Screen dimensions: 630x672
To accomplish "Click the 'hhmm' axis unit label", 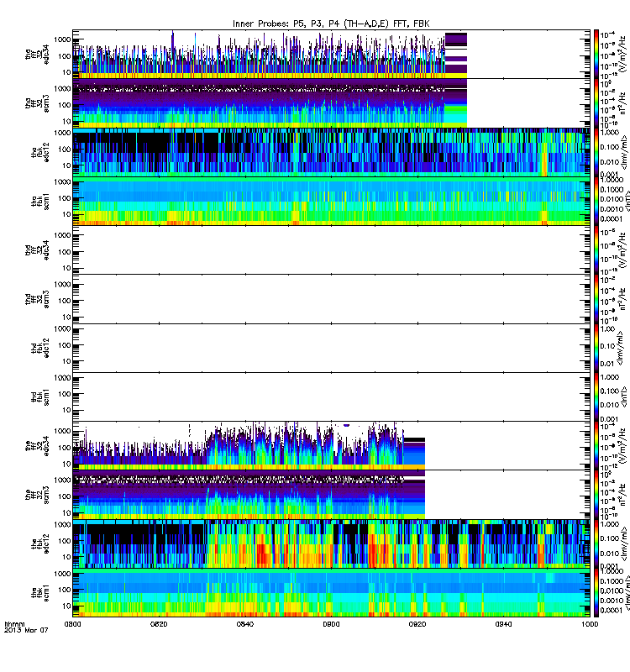I will pyautogui.click(x=14, y=624).
